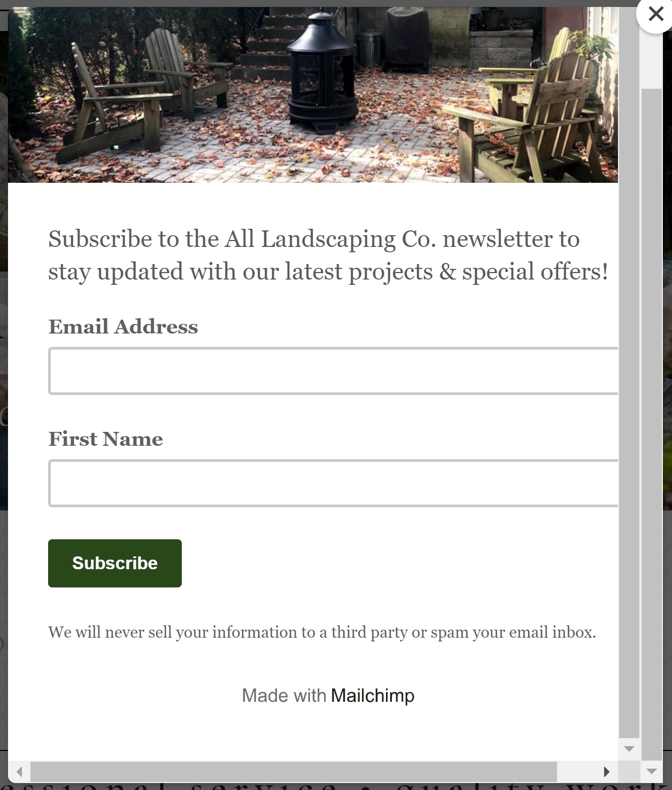Click the inner vertical scrollbar's down arrow
672x790 pixels.
pos(629,749)
